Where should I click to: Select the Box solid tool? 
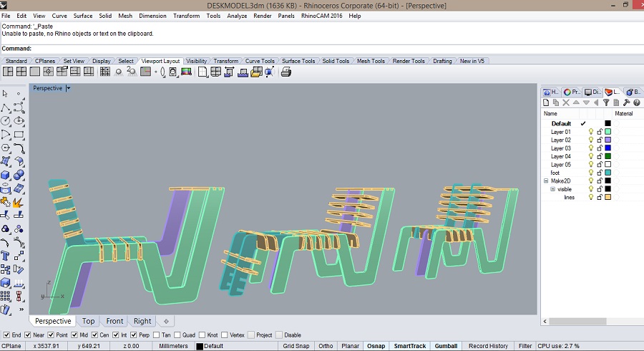click(6, 175)
